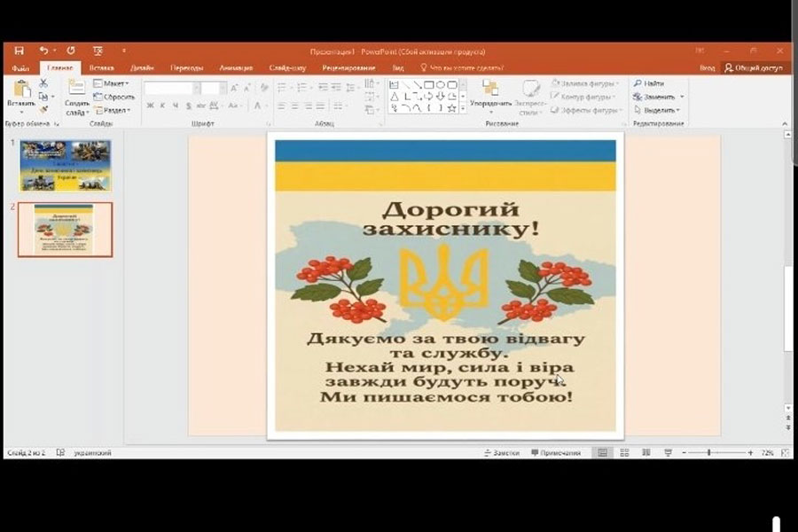This screenshot has width=798, height=532.
Task: Decrease list indent level
Action: tap(323, 88)
